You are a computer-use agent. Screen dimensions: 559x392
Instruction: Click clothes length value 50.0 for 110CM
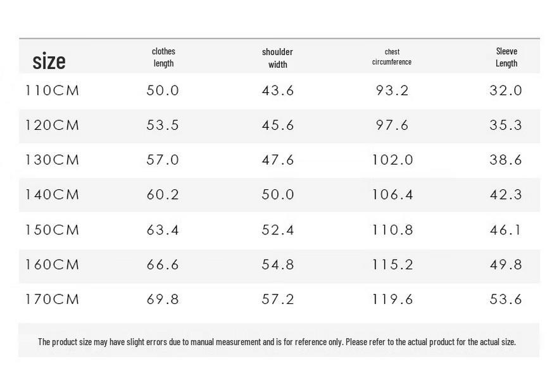click(x=163, y=91)
